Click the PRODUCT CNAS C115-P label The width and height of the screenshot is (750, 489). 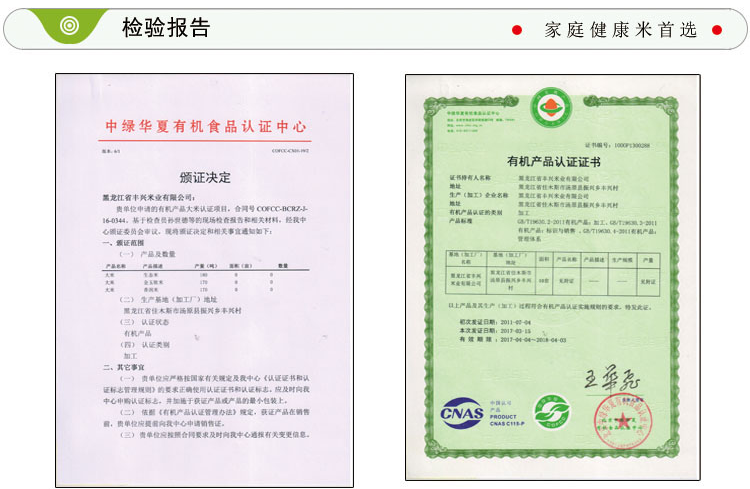pyautogui.click(x=507, y=420)
